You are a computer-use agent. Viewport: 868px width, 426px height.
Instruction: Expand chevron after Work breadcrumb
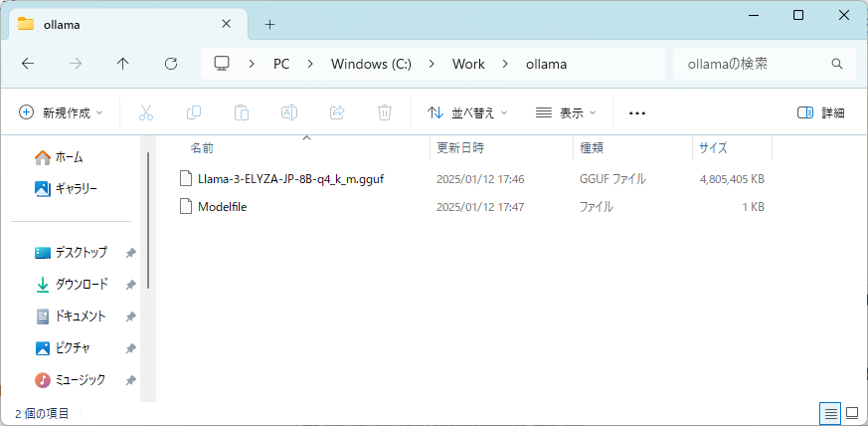[505, 65]
